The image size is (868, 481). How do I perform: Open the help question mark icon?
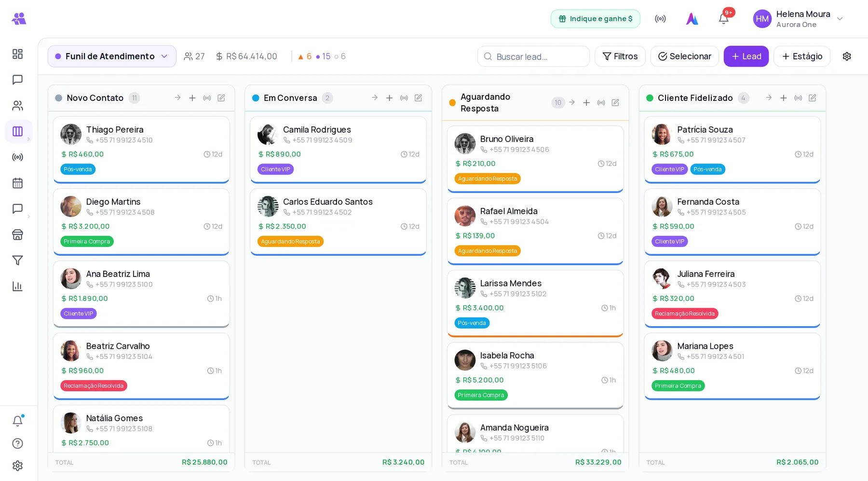(x=17, y=443)
